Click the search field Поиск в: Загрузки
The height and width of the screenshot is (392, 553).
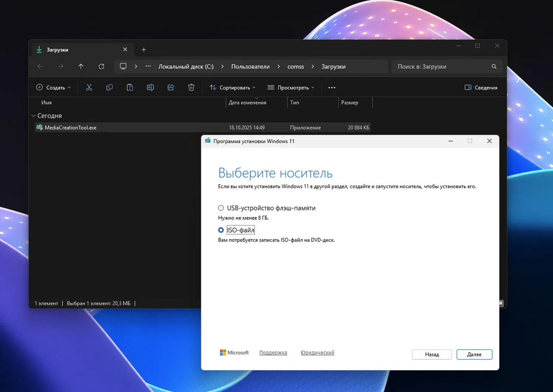click(447, 67)
